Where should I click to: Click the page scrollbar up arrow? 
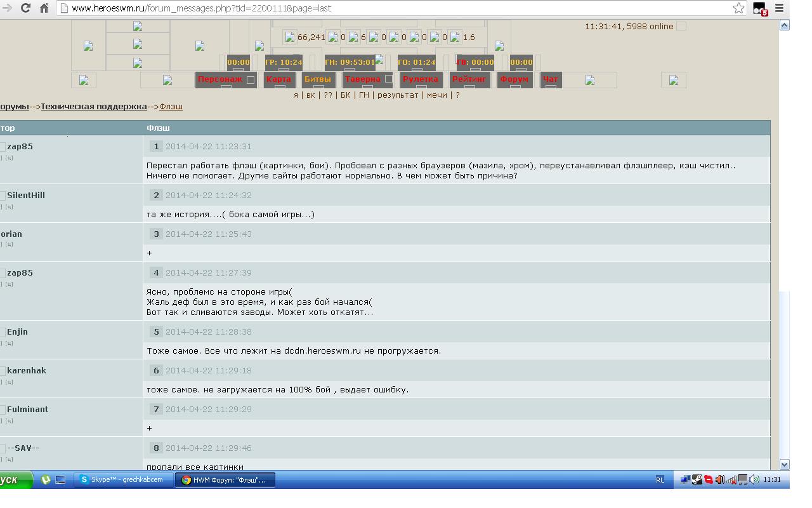784,25
